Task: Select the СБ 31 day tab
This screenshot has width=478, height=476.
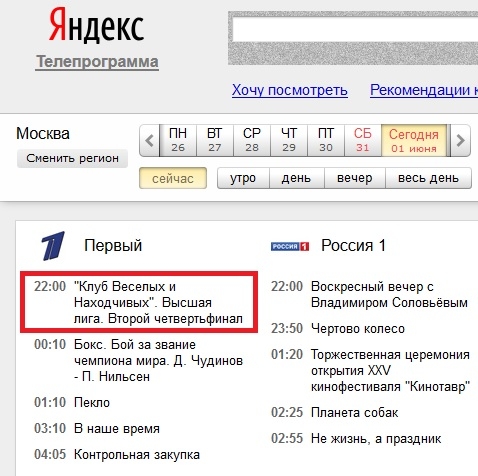Action: (363, 140)
